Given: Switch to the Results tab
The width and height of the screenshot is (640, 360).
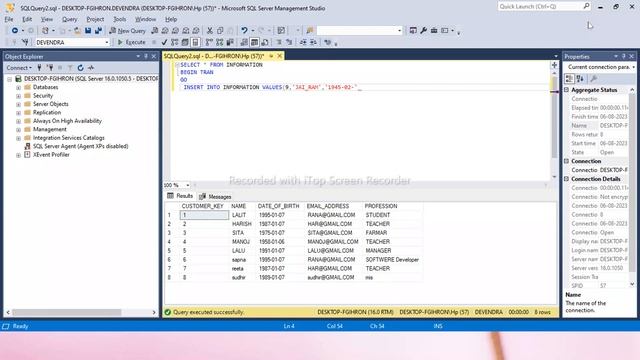Looking at the screenshot, I should pyautogui.click(x=180, y=196).
